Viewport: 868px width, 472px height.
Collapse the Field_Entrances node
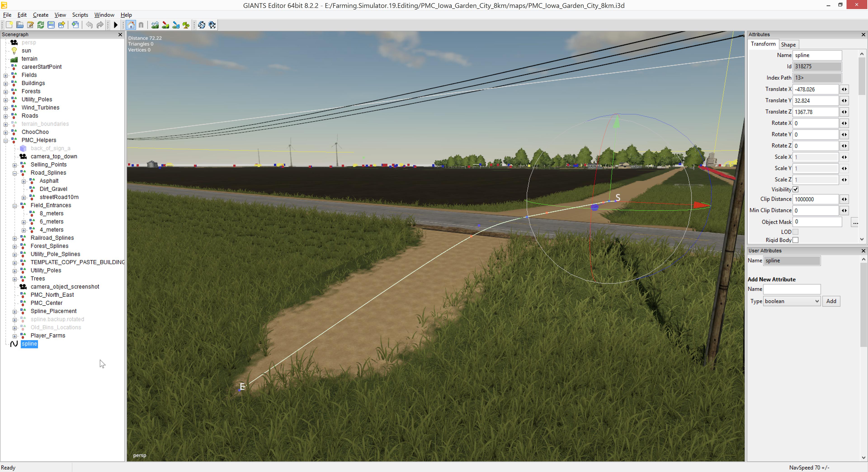coord(15,206)
